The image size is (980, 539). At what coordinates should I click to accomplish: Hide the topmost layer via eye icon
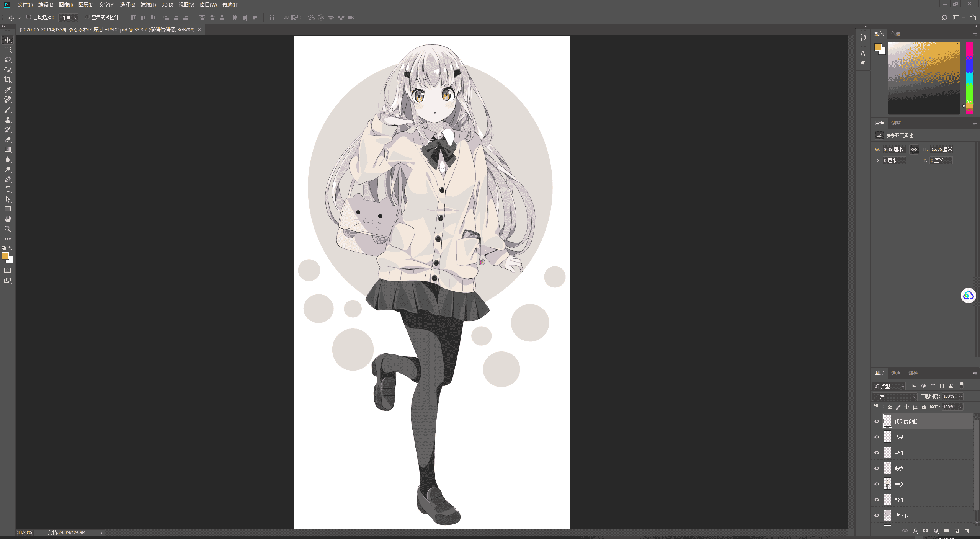(877, 421)
